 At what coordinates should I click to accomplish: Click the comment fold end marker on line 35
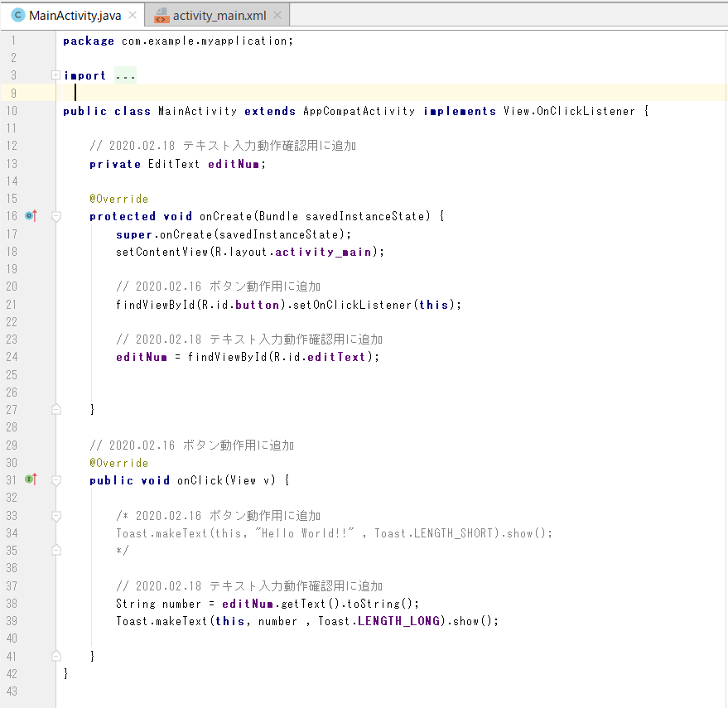pyautogui.click(x=56, y=550)
